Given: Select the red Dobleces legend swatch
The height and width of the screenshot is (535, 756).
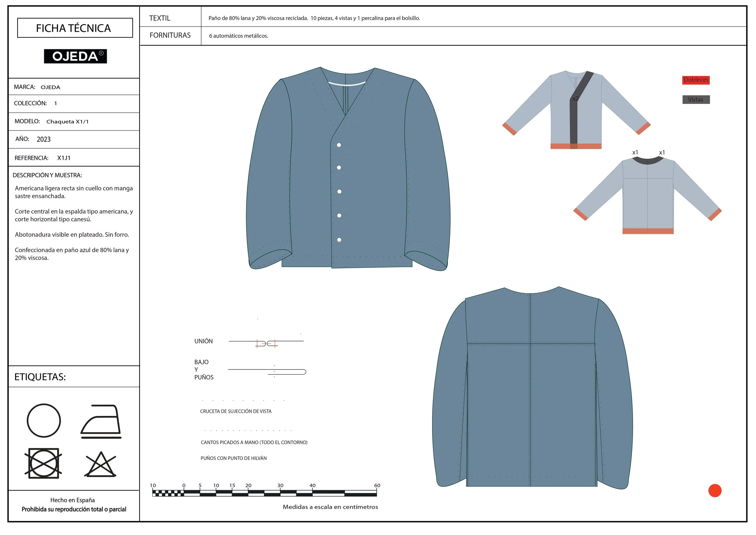Looking at the screenshot, I should tap(696, 80).
